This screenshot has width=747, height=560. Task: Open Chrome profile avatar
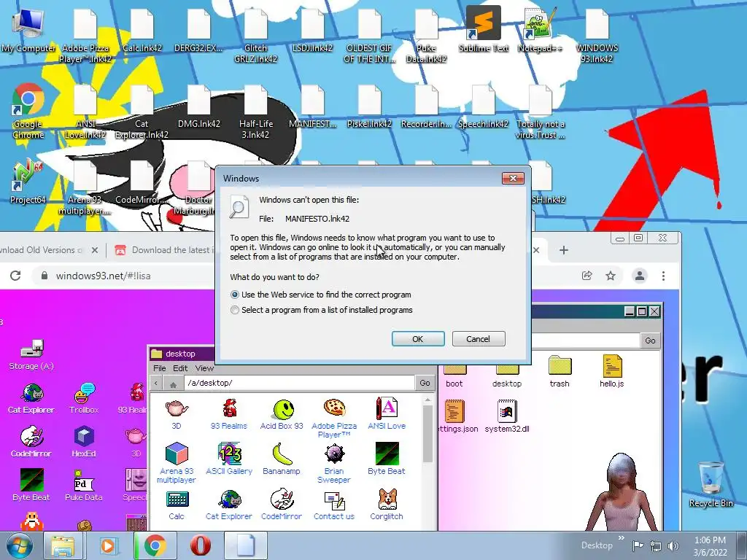tap(639, 276)
